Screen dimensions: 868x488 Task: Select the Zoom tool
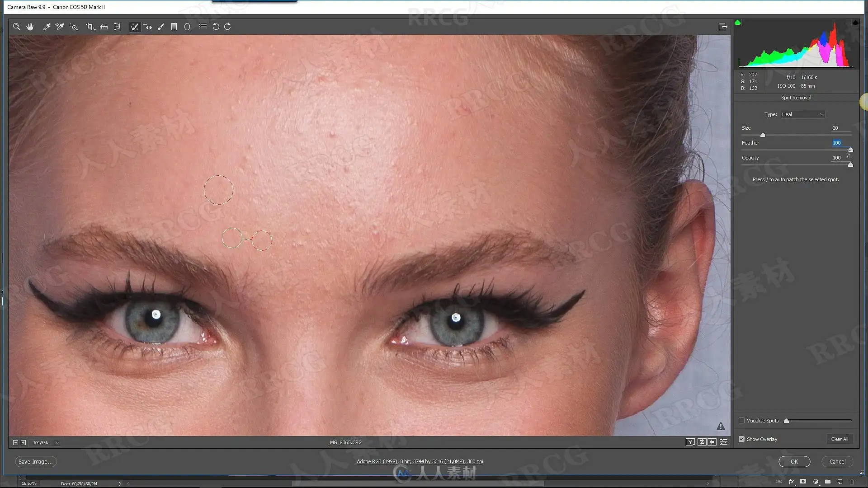click(17, 27)
